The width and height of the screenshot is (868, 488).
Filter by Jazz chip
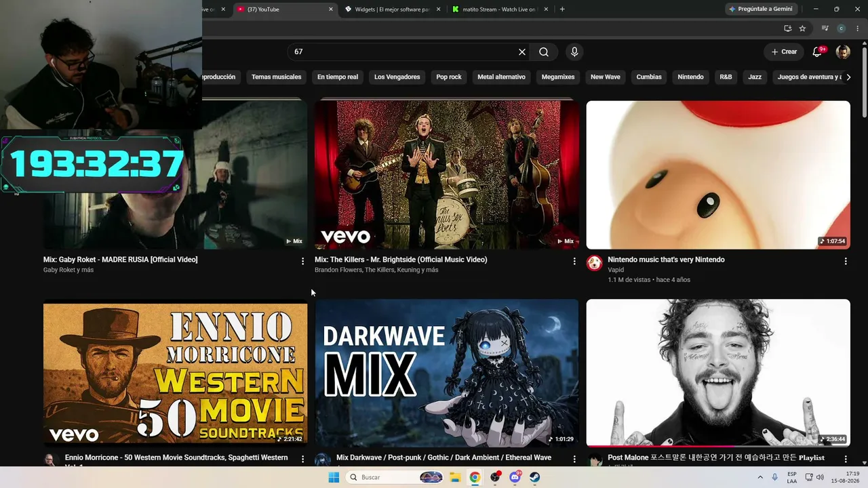[x=755, y=77]
